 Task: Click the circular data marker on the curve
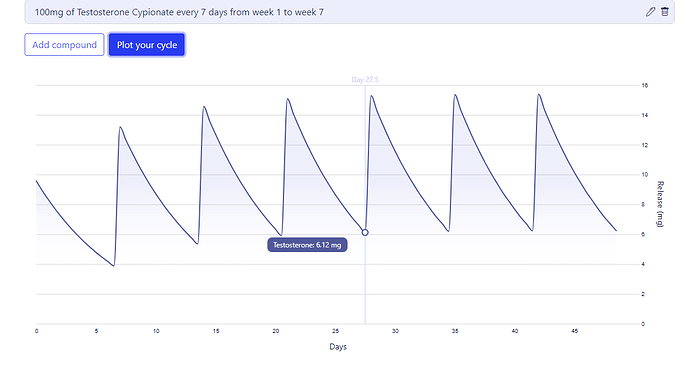[365, 232]
